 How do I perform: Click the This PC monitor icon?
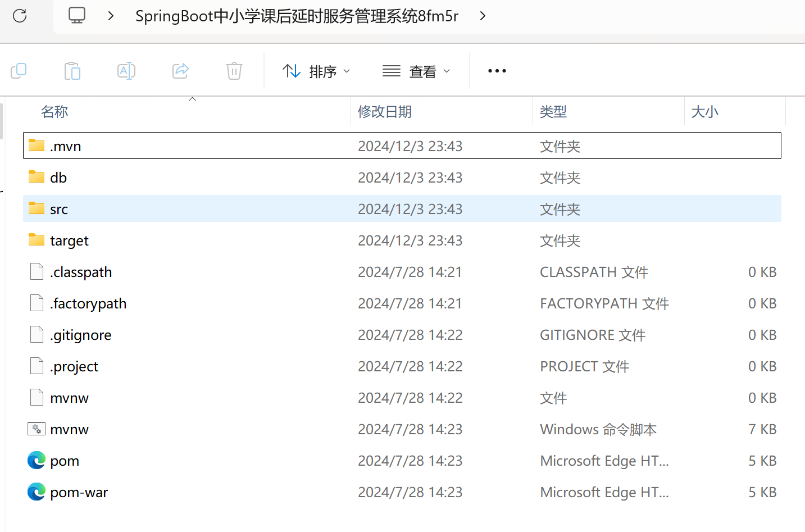pyautogui.click(x=77, y=15)
